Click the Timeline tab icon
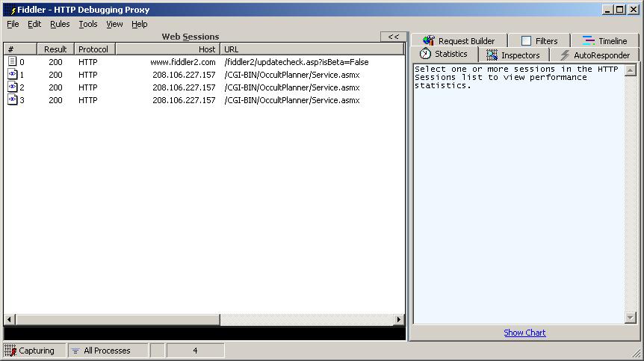The height and width of the screenshot is (361, 644). (589, 41)
